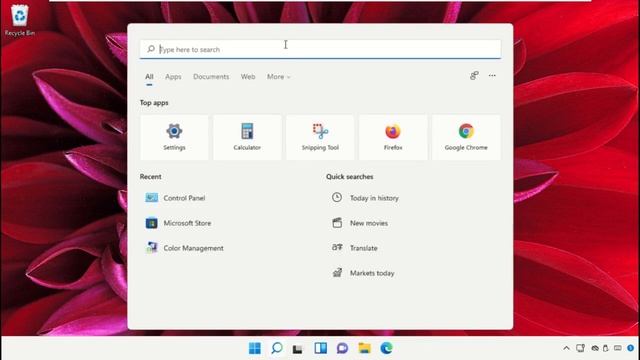
Task: Open Color Management from Recent
Action: tap(184, 248)
